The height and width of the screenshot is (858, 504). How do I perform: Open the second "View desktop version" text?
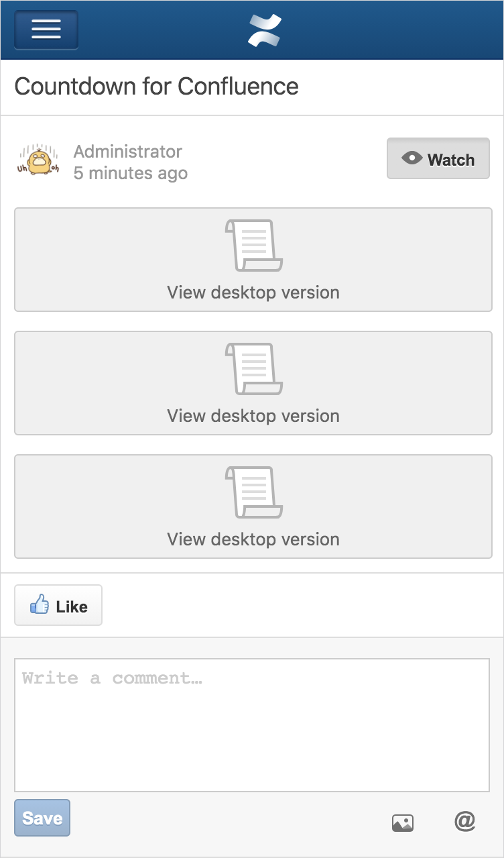pos(253,416)
